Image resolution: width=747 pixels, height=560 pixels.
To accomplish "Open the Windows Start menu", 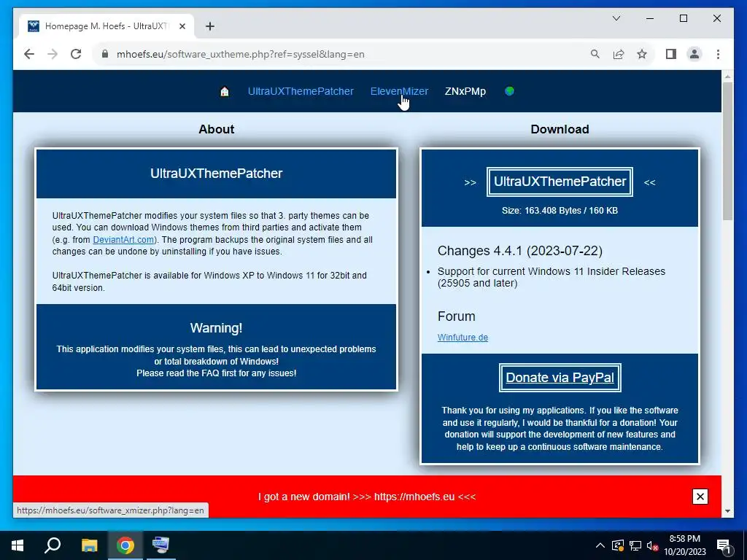I will [18, 545].
